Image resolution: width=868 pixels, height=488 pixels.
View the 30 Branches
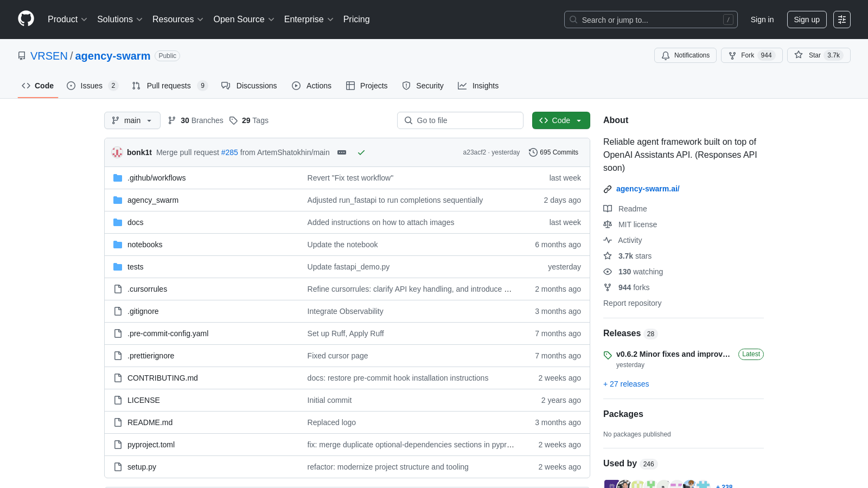point(196,120)
